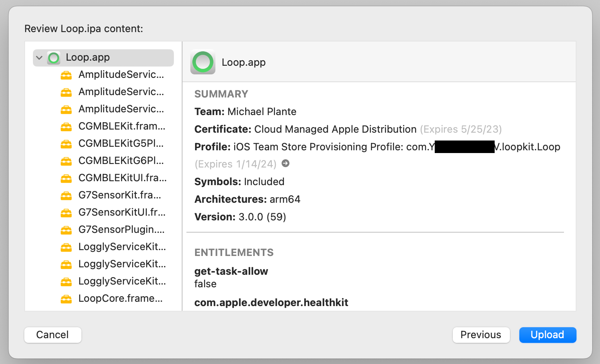Viewport: 600px width, 364px height.
Task: Go back with the Previous button
Action: point(481,335)
